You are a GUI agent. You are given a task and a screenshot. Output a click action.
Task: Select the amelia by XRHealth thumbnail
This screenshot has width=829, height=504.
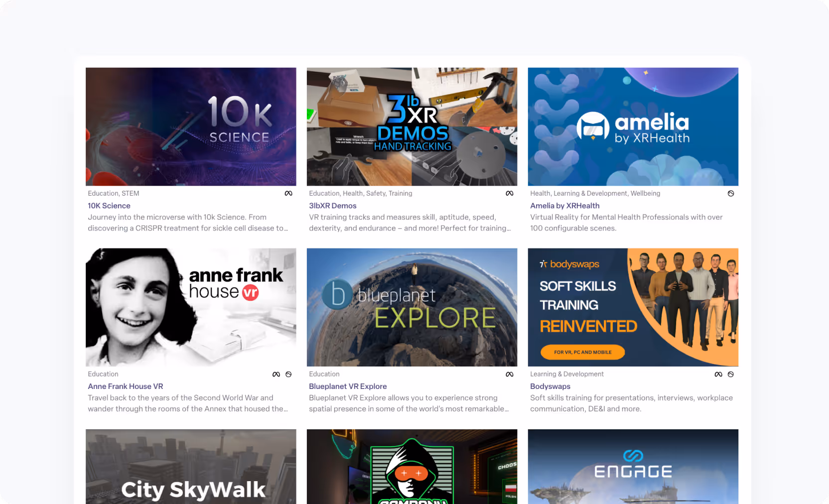click(x=633, y=126)
